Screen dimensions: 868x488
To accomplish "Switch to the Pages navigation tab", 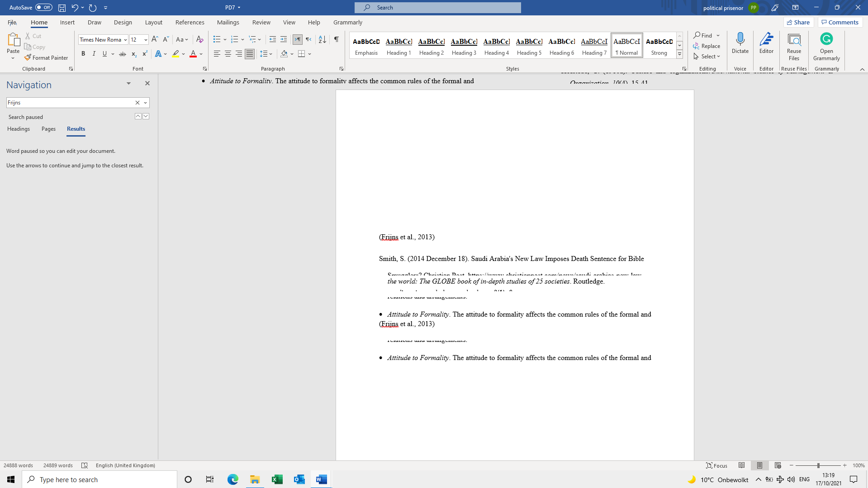I will [48, 129].
